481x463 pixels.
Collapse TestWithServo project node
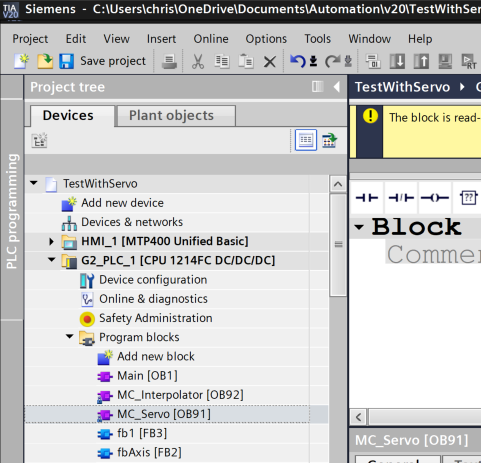[x=34, y=183]
